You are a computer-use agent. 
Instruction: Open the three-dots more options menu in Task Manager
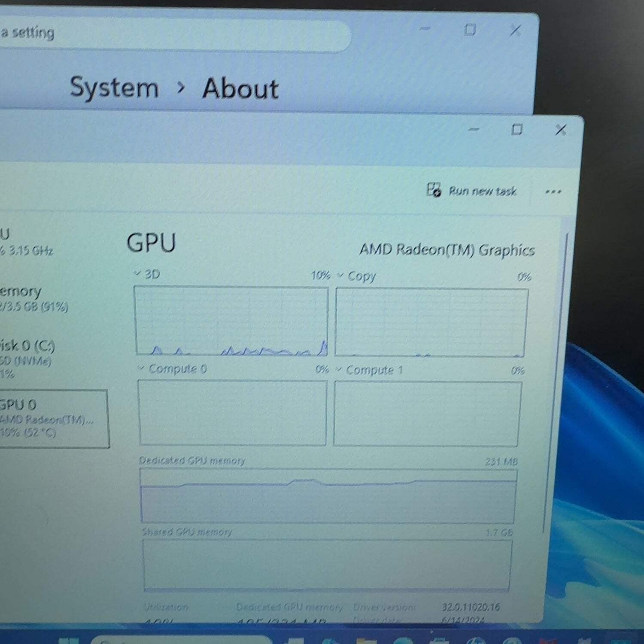[x=553, y=191]
